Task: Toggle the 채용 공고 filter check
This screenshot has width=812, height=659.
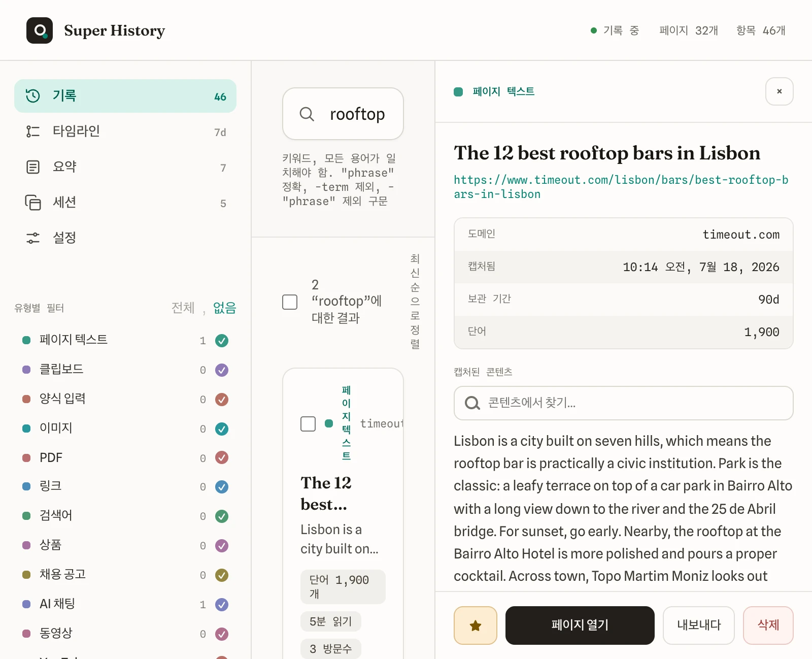Action: [222, 575]
